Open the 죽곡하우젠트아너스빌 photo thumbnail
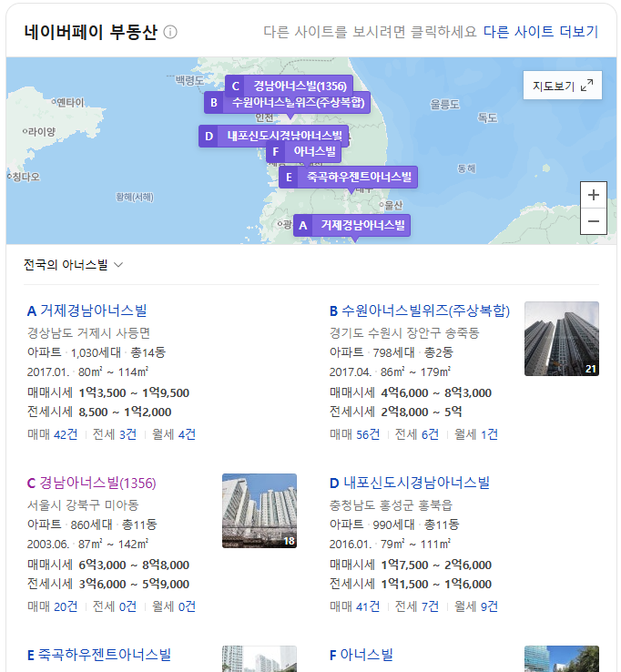 [260, 658]
